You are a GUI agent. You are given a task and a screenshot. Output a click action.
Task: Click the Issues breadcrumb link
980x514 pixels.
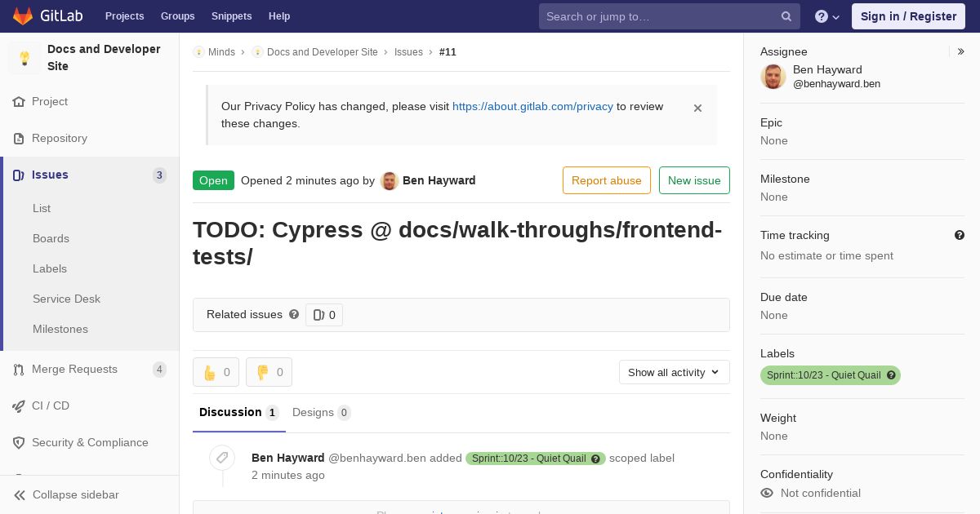click(x=408, y=52)
